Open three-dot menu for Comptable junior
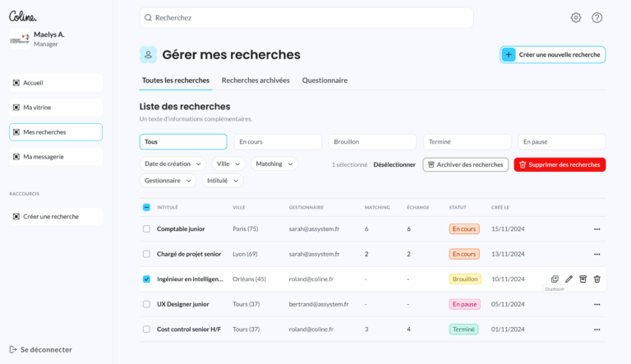The width and height of the screenshot is (631, 364). pyautogui.click(x=597, y=228)
